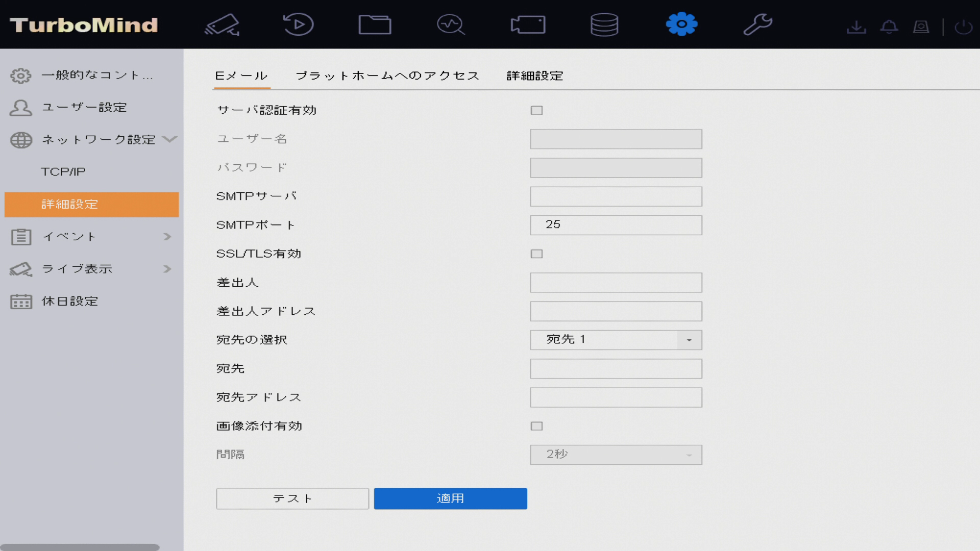The width and height of the screenshot is (980, 551).
Task: Open the storage database icon
Action: 604,24
